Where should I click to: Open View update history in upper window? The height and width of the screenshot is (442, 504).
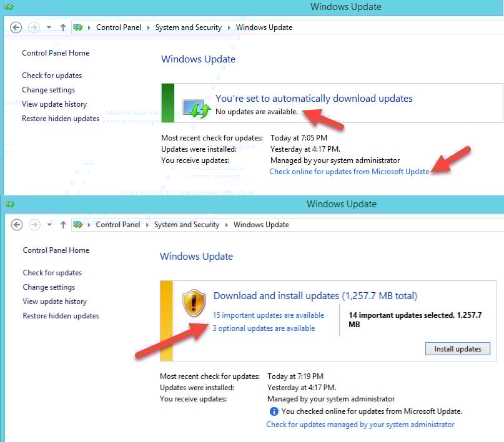pos(54,104)
